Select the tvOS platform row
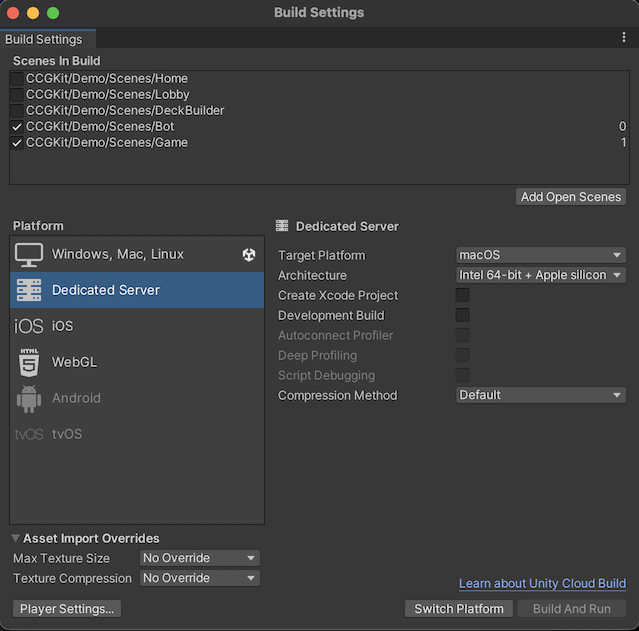Screen dimensions: 639x631 (x=137, y=434)
